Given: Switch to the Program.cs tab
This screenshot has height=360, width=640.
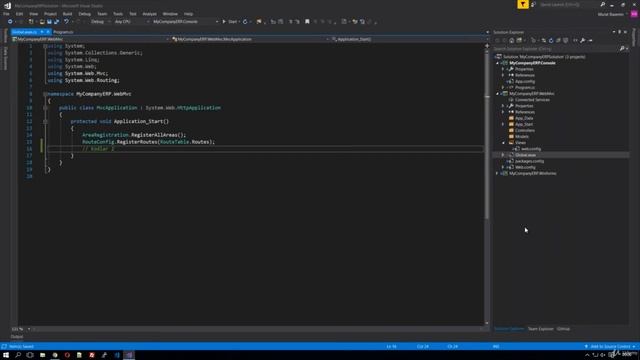Looking at the screenshot, I should point(63,32).
